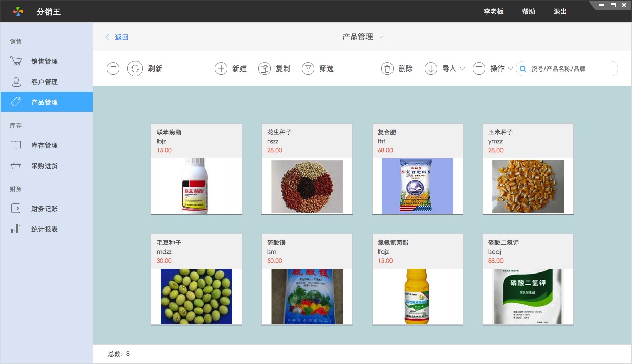Screen dimensions: 632x364
Task: Click the copy documents icon
Action: point(264,69)
